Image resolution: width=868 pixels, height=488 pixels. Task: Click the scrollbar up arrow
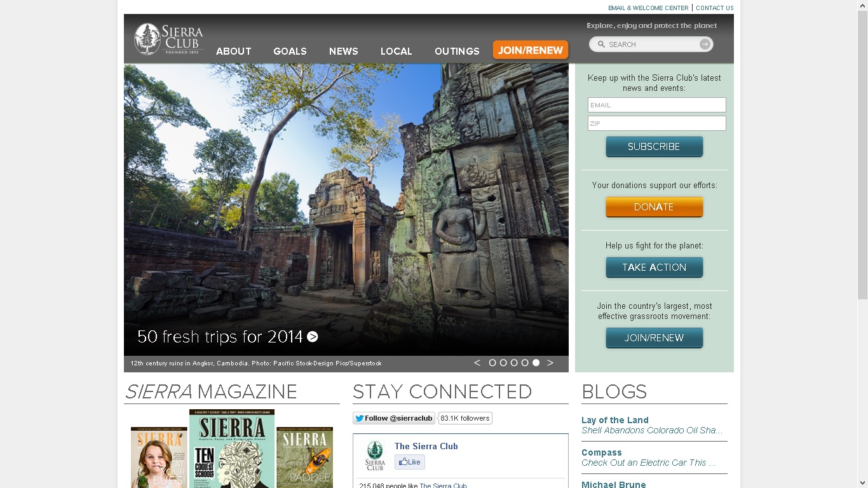(x=862, y=6)
